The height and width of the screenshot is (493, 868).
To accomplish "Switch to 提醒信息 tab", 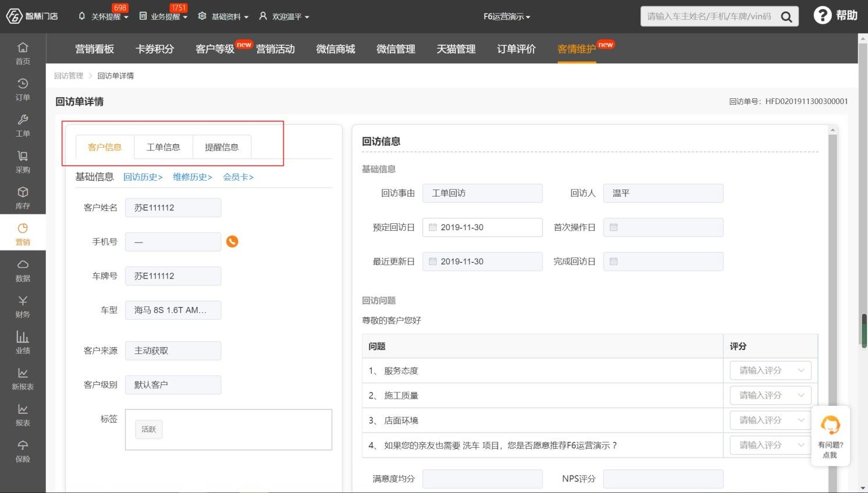I will coord(222,147).
